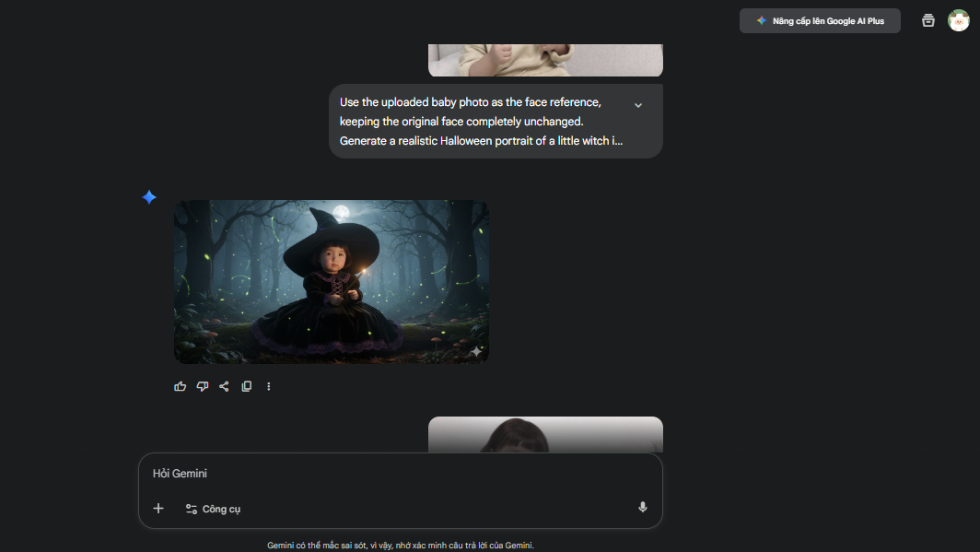This screenshot has width=980, height=552.
Task: Open the archive box icon beside the avatar
Action: [x=928, y=20]
